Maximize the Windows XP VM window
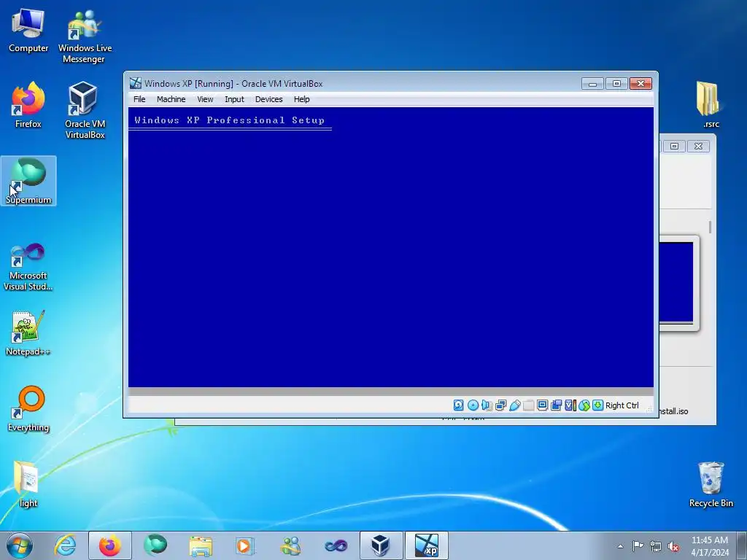Viewport: 747px width, 560px height. click(x=616, y=84)
